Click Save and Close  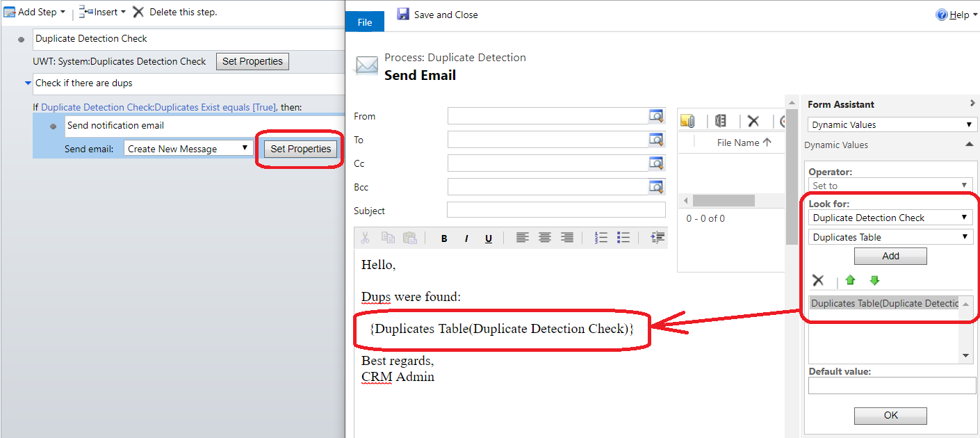[446, 15]
